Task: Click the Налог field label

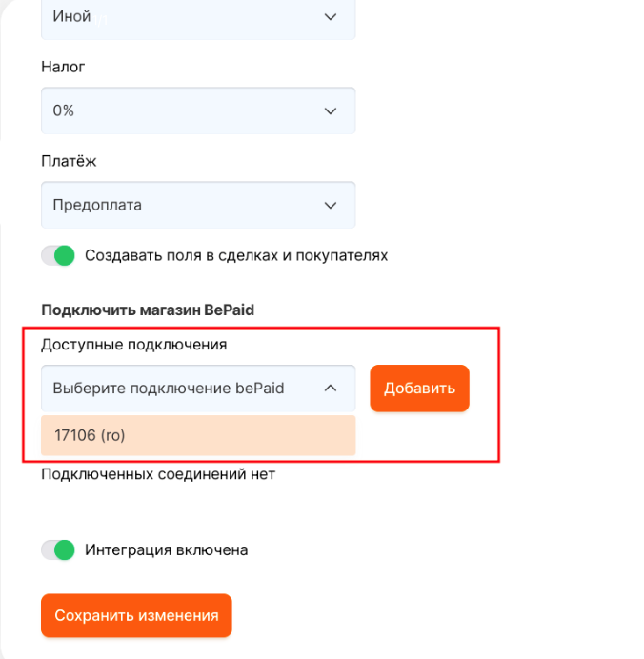Action: pos(64,68)
